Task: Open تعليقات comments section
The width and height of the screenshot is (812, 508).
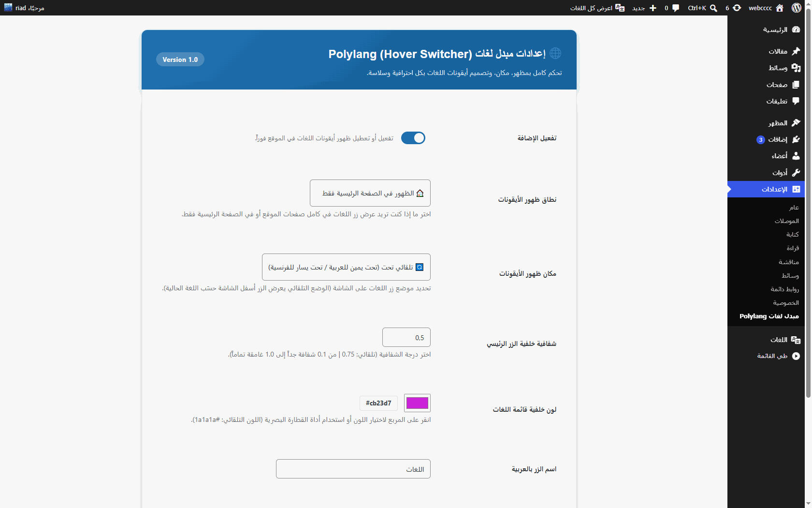Action: coord(766,101)
